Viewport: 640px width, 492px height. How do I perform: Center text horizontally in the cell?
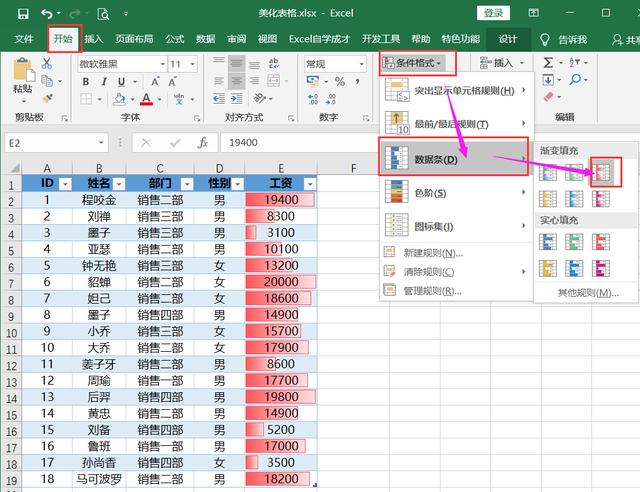pos(236,81)
